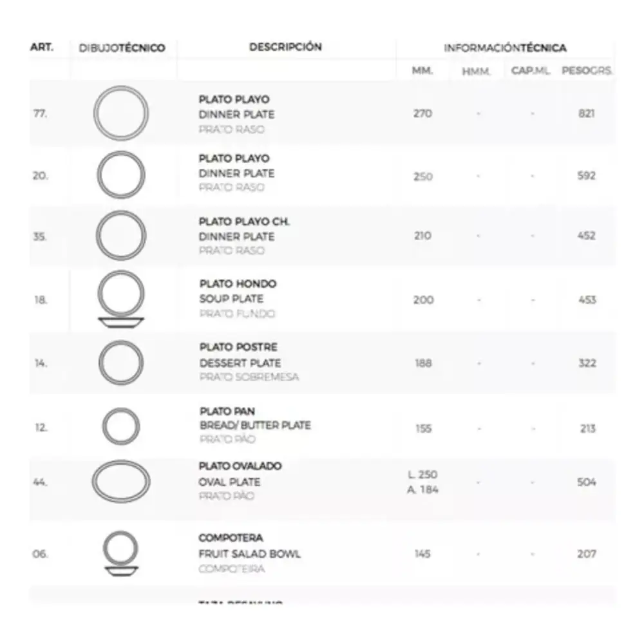The width and height of the screenshot is (644, 644).
Task: Click the PLATO OVALADO description text
Action: coord(240,466)
